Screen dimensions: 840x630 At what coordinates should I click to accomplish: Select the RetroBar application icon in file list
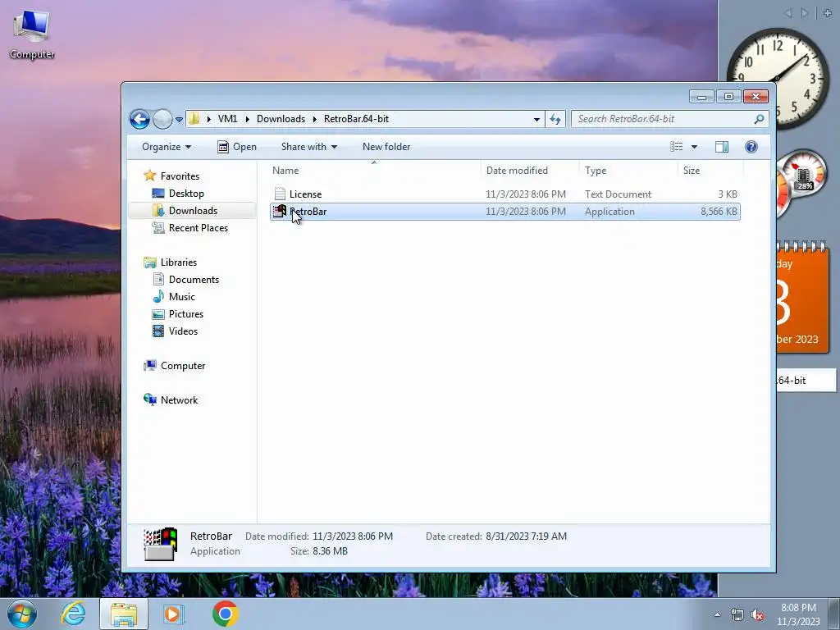click(279, 211)
